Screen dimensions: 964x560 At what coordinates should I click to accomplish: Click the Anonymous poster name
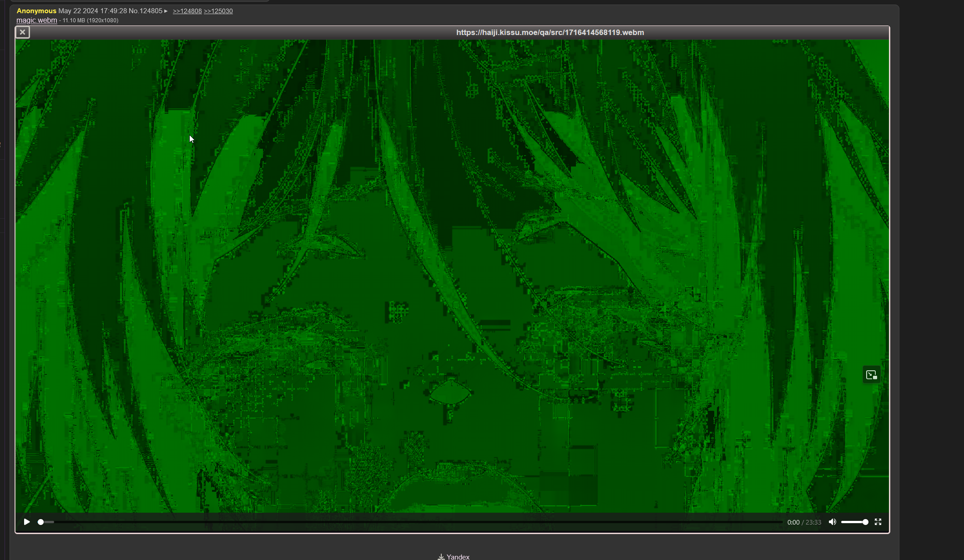(x=36, y=11)
